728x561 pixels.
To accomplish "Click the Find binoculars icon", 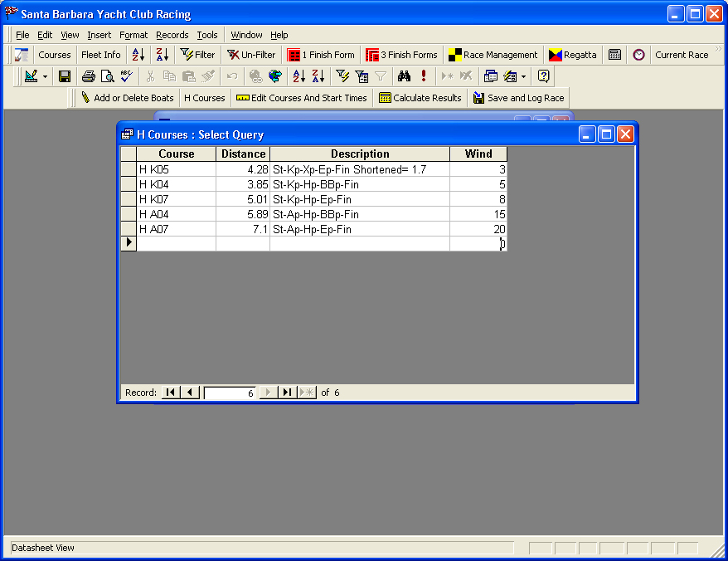I will [x=404, y=76].
